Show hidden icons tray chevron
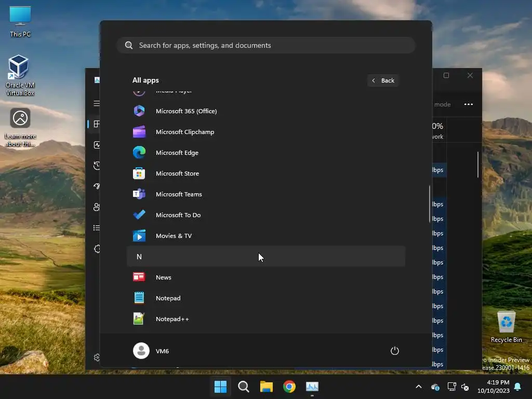Viewport: 532px width, 399px height. coord(419,387)
